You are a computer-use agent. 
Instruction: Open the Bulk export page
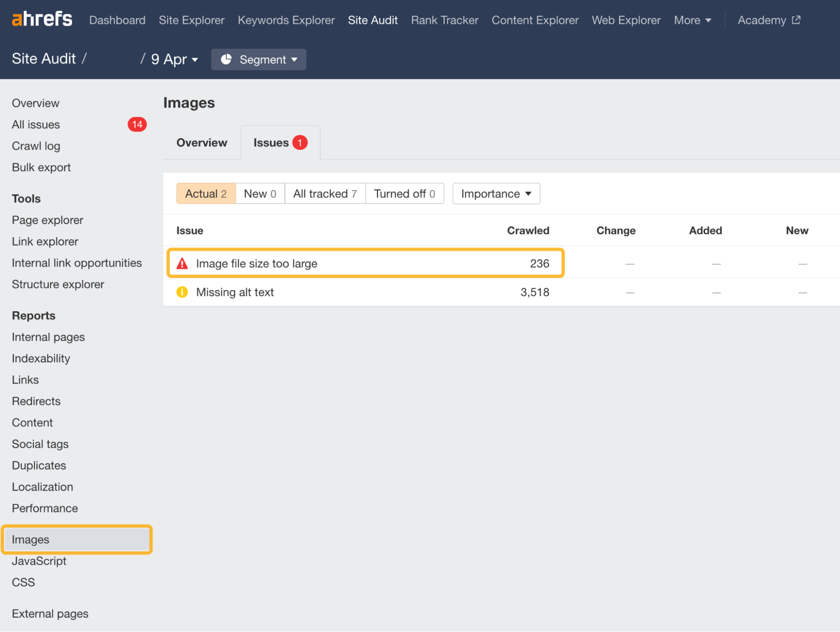point(41,167)
